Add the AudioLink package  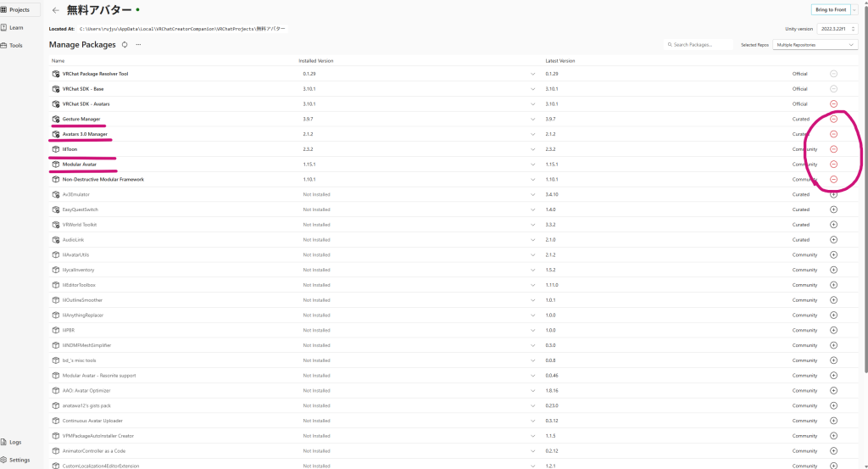pyautogui.click(x=833, y=240)
